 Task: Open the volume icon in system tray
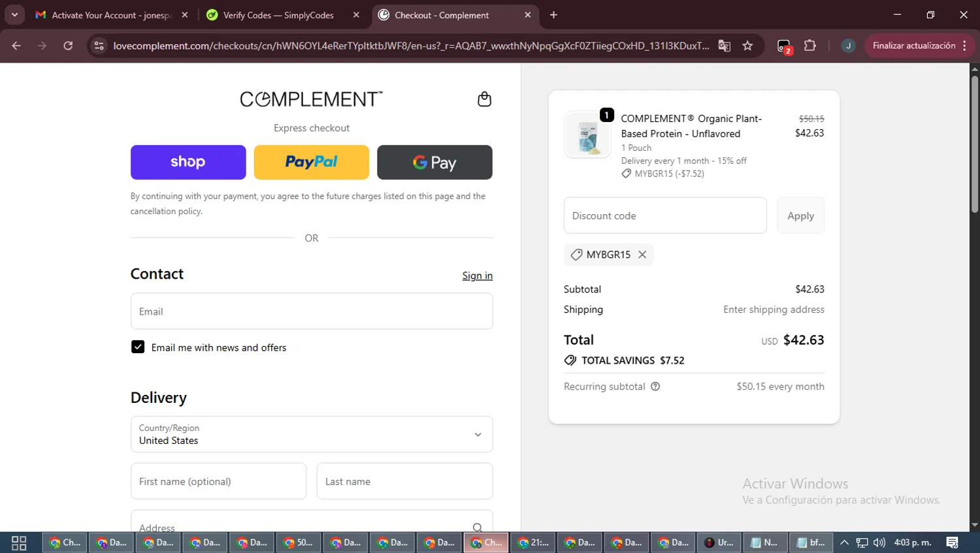coord(879,543)
